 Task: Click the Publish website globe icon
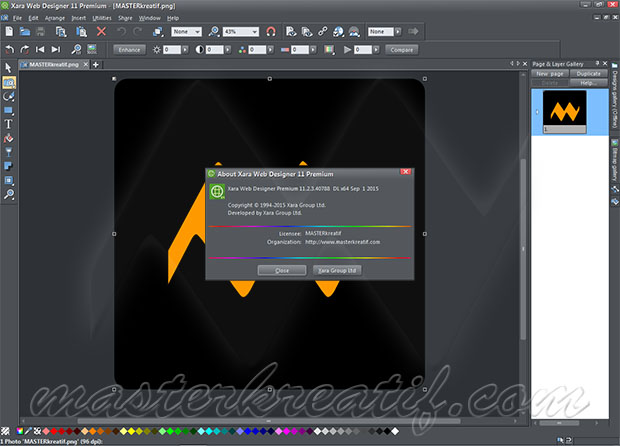pos(338,32)
